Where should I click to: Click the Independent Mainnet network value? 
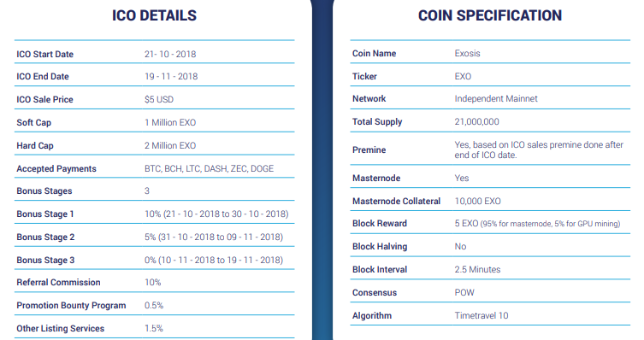tap(496, 98)
